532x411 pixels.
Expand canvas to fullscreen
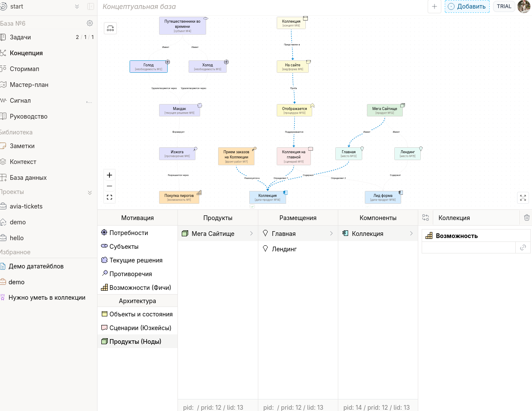pos(523,197)
